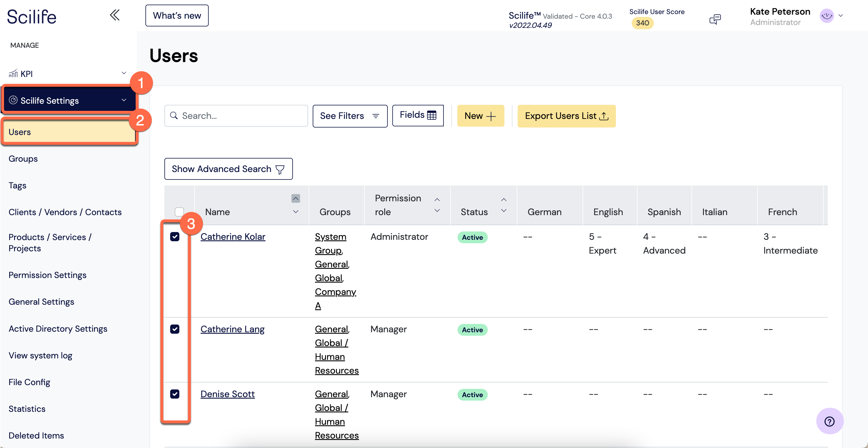Open the Catherine Lang user link
The image size is (868, 448).
233,329
